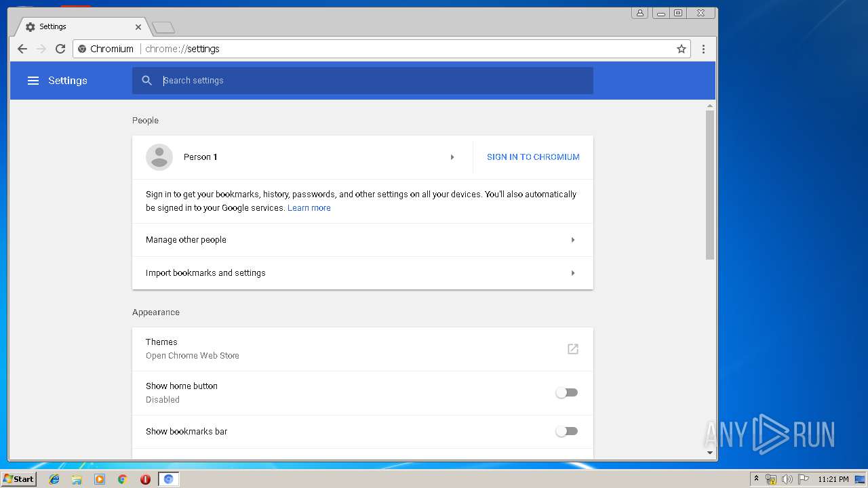Click the Settings title in the blue header
Viewport: 868px width, 488px height.
[x=68, y=81]
